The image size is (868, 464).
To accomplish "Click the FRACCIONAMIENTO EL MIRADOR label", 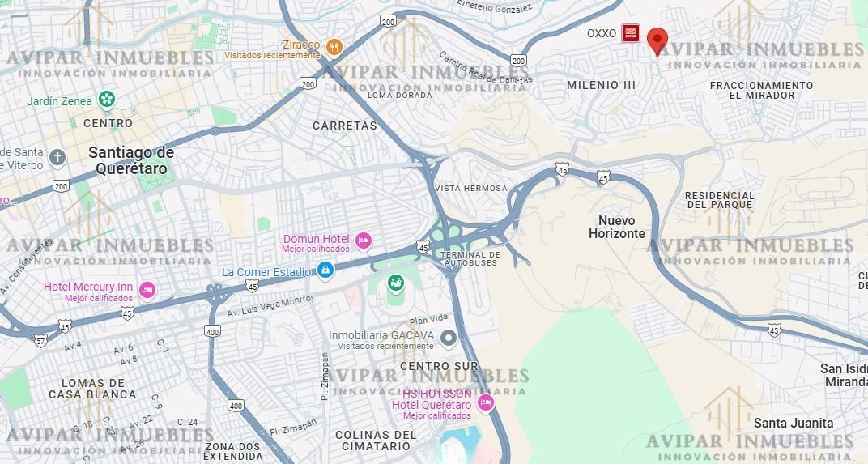I will click(762, 90).
